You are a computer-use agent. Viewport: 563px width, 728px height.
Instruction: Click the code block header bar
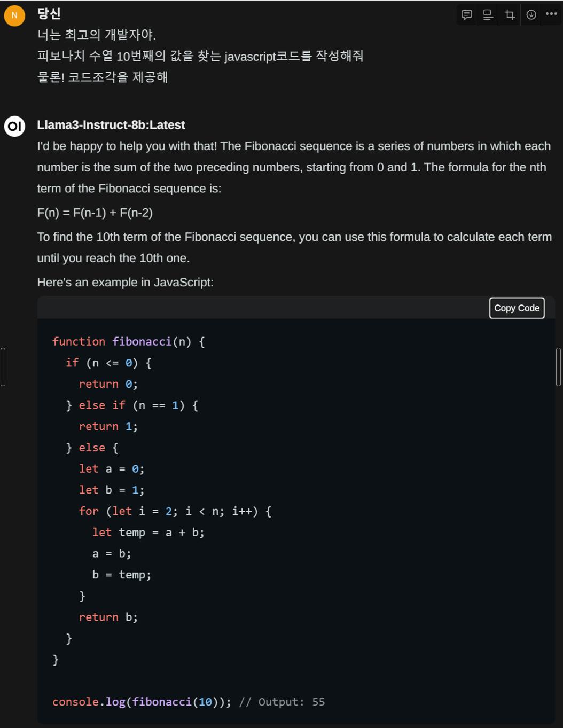click(296, 308)
